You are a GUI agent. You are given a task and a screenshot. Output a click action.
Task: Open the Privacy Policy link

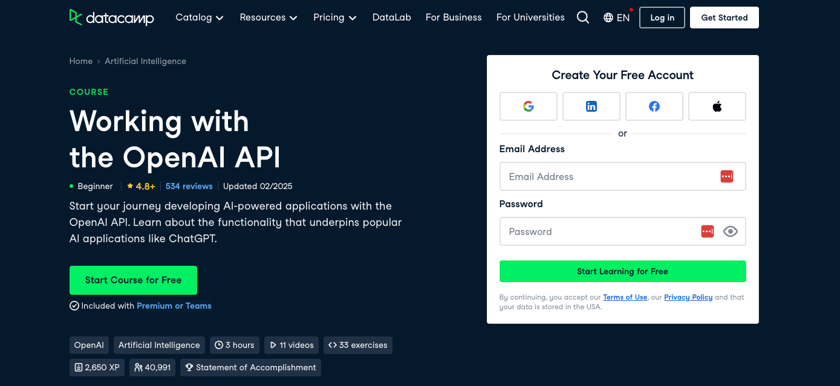click(688, 297)
